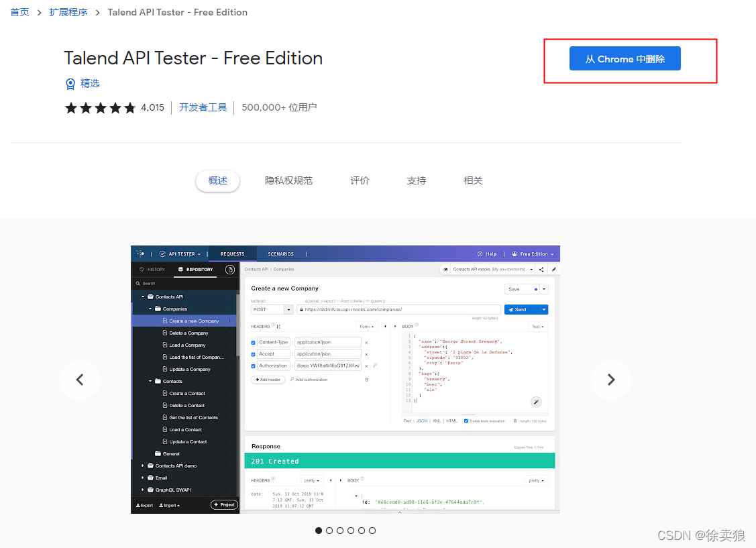Image resolution: width=756 pixels, height=548 pixels.
Task: Collapse the Contacts API tree node
Action: (143, 297)
